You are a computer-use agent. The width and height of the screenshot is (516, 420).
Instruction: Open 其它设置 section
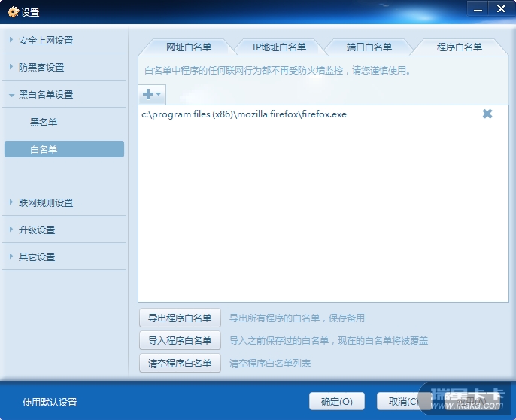(37, 257)
